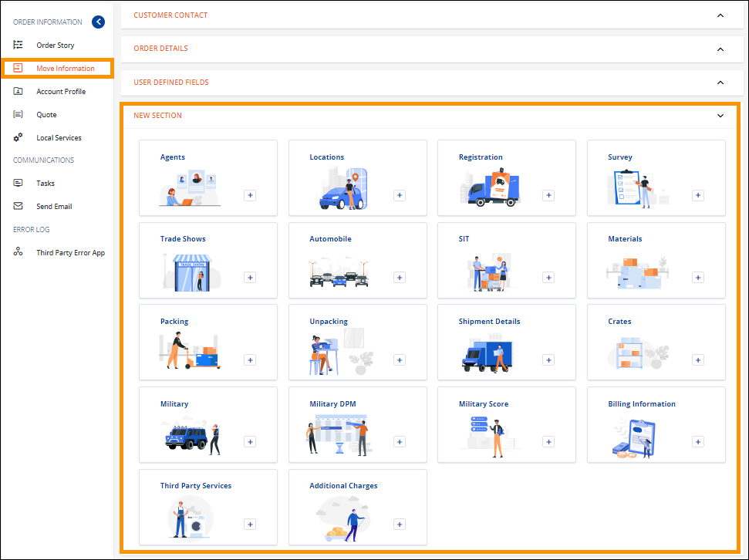Screen dimensions: 749x560
Task: Click the Send Email envelope icon
Action: (x=18, y=206)
